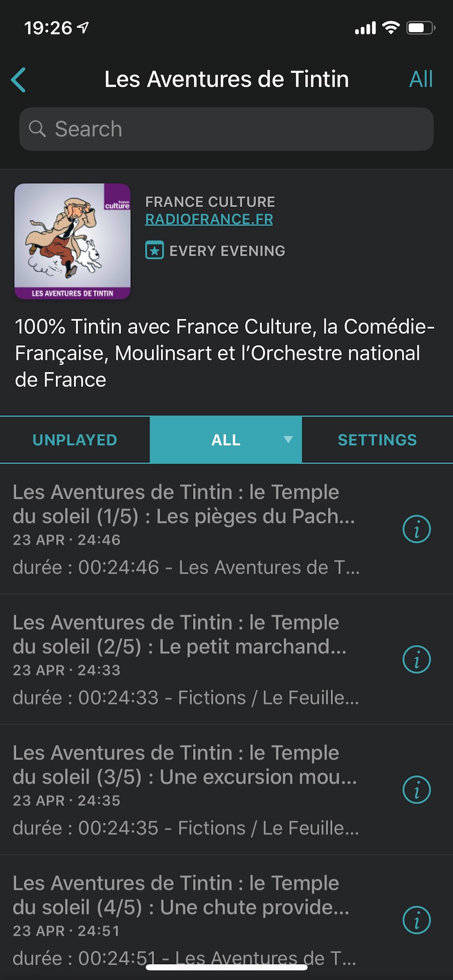Open info for Temple du soleil (1/5)
Image resolution: width=453 pixels, height=980 pixels.
tap(417, 530)
